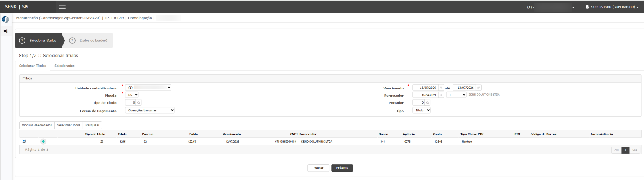Open the Moeda R$ dropdown
This screenshot has height=180, width=644.
(x=132, y=95)
